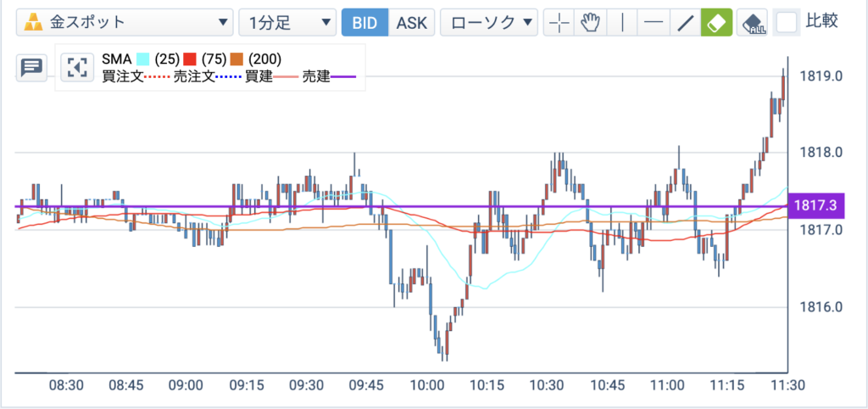
Task: Click the cyan SMA 25 color swatch
Action: [142, 59]
